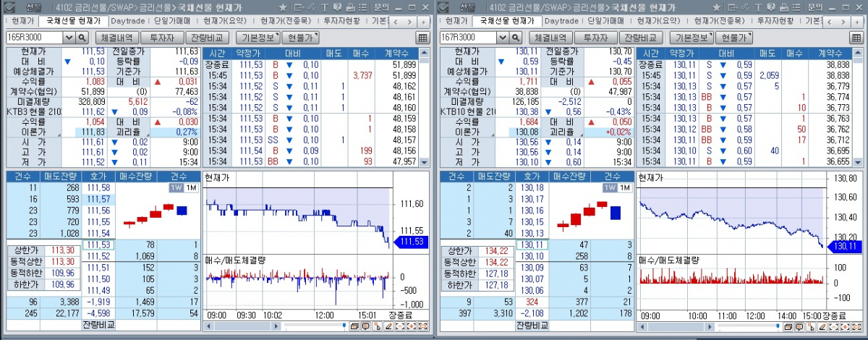Open 현재가(전종목) tab in right window
This screenshot has height=340, width=868.
coord(720,22)
